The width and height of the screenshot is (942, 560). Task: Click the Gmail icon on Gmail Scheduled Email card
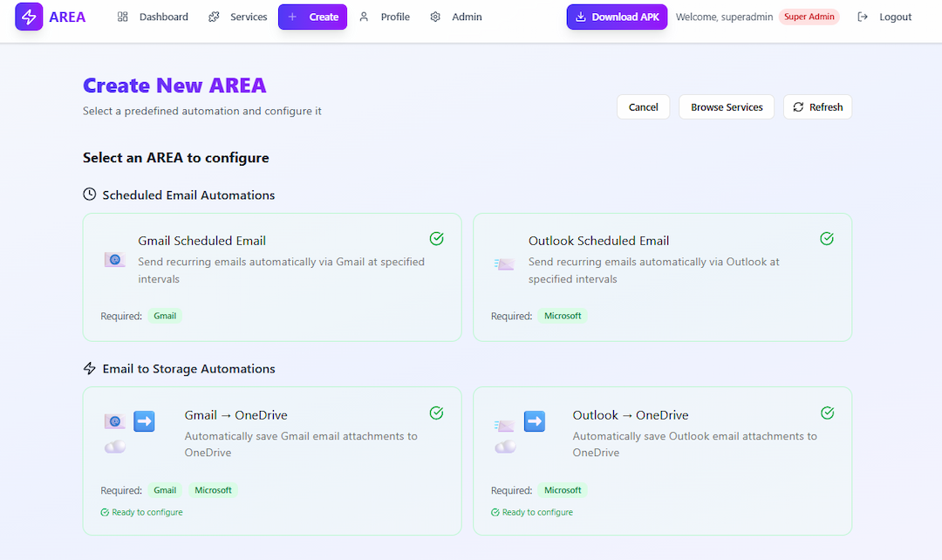tap(114, 259)
